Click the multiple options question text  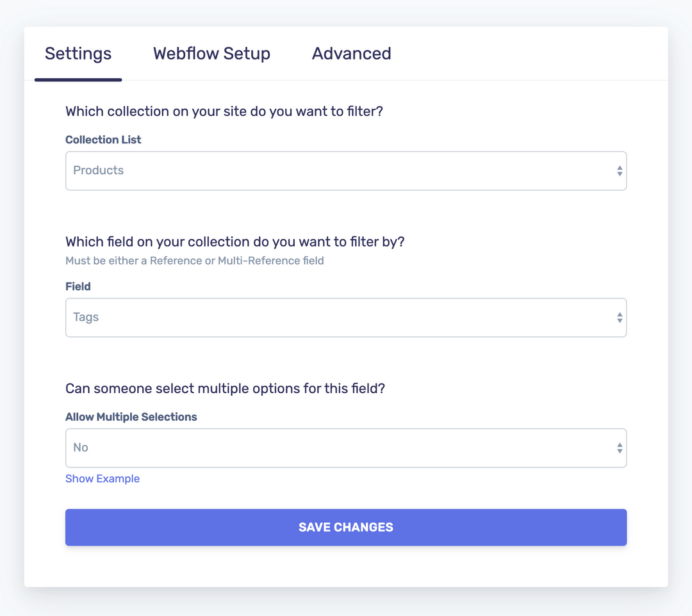pos(224,388)
